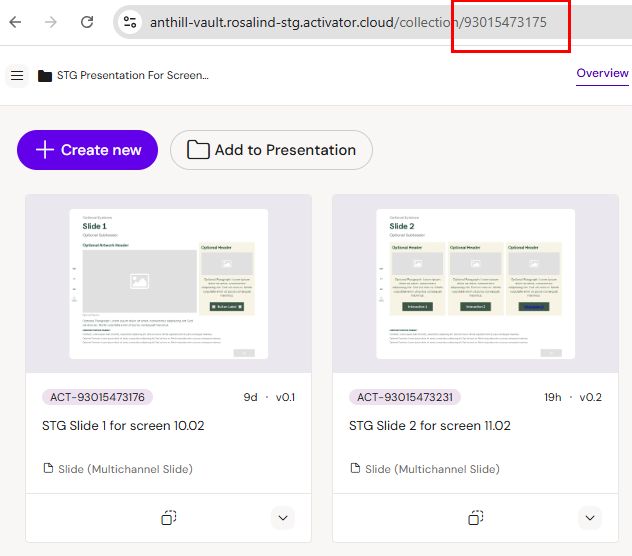Click the folder icon beside presentation title
The width and height of the screenshot is (632, 556).
(45, 75)
